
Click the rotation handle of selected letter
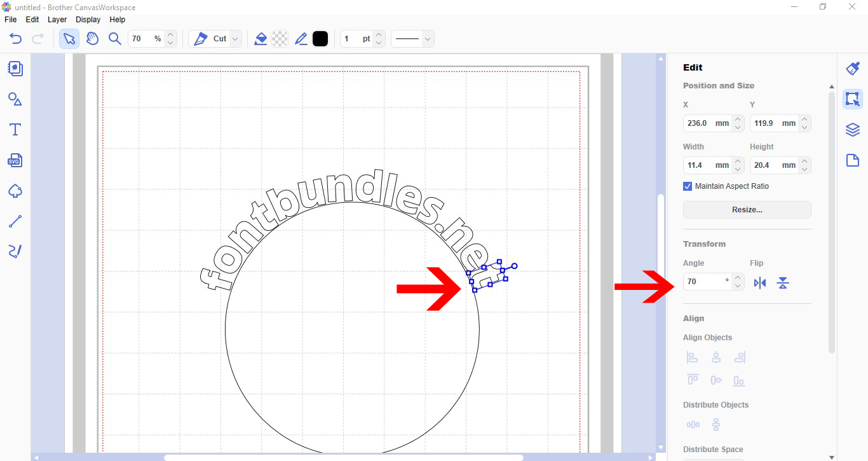(514, 266)
